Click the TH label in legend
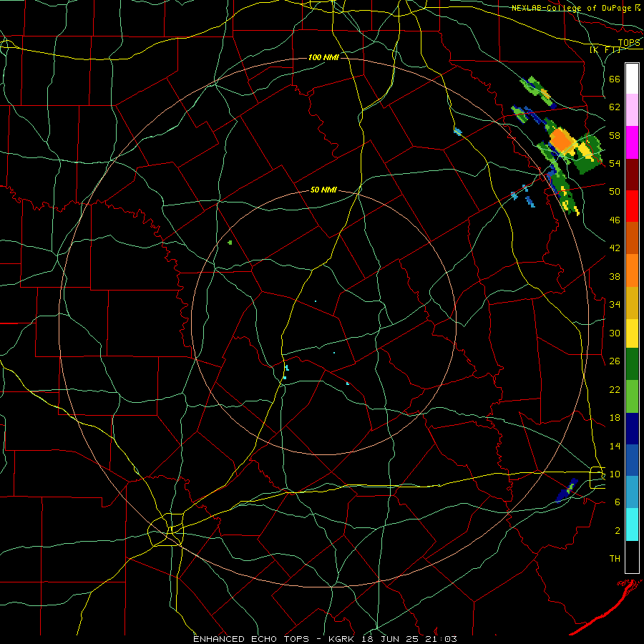The image size is (644, 644). coord(615,559)
